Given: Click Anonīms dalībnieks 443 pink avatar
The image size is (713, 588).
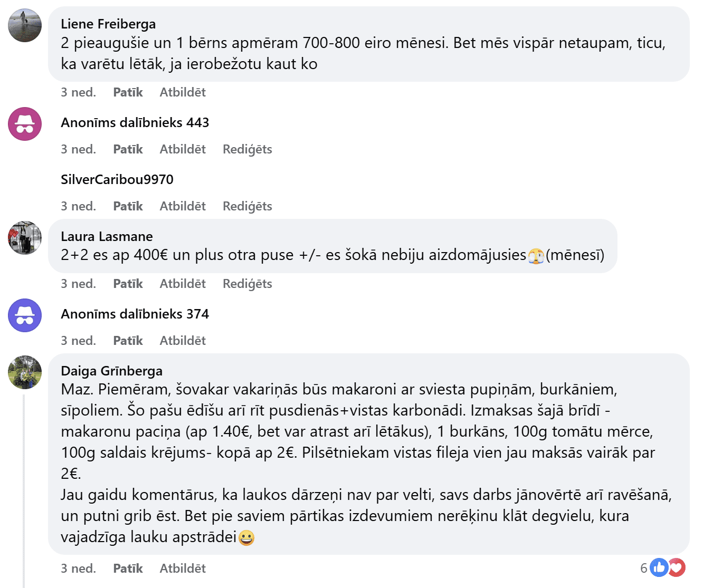Looking at the screenshot, I should 25,124.
